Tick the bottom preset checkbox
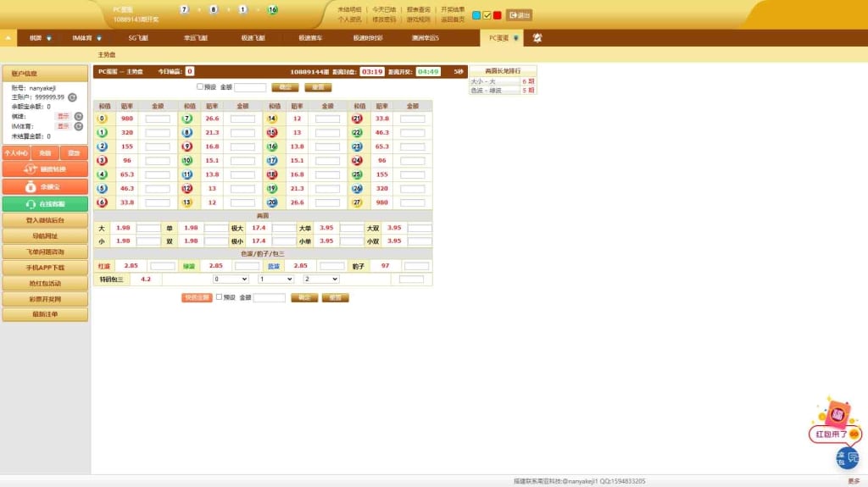868x487 pixels. coord(220,297)
